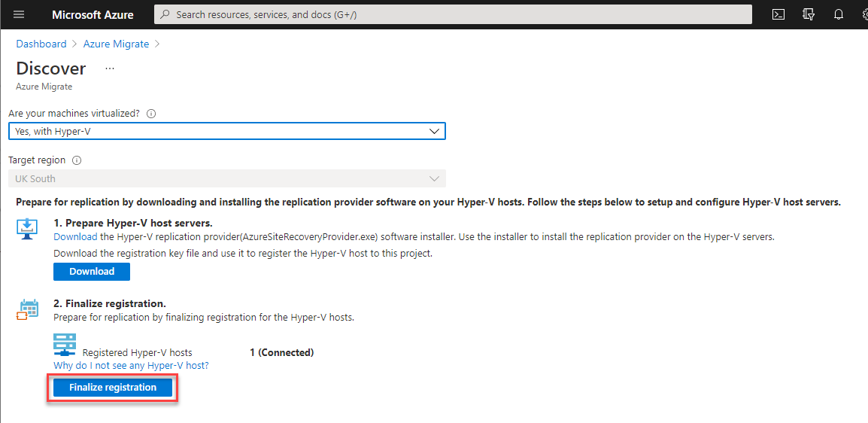
Task: Go to Dashboard breadcrumb
Action: pos(41,44)
